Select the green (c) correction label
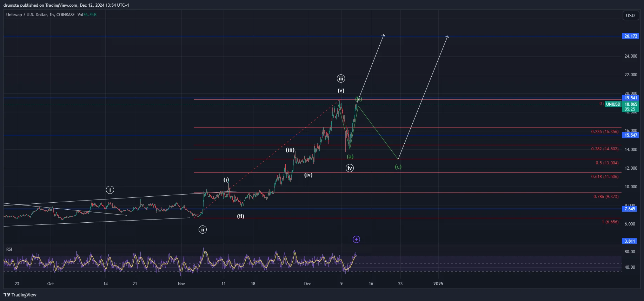Viewport: 644px width, 301px height. pyautogui.click(x=398, y=166)
